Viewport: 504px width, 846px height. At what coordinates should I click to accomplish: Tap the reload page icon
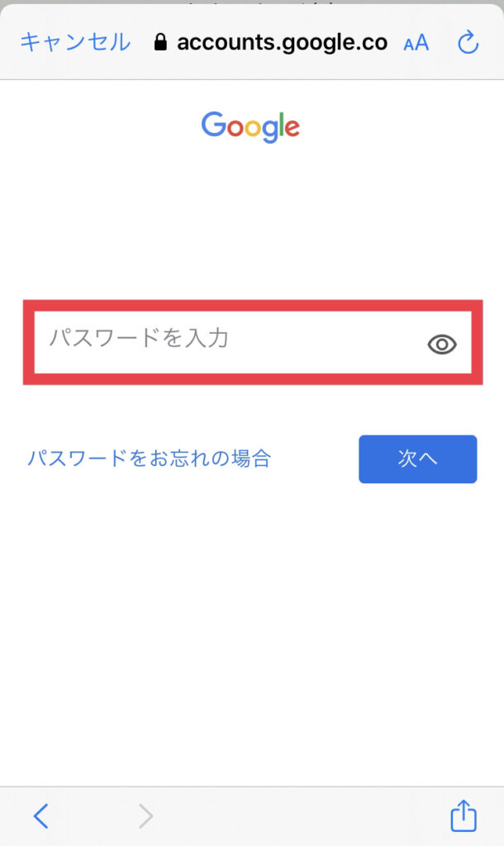[x=468, y=42]
